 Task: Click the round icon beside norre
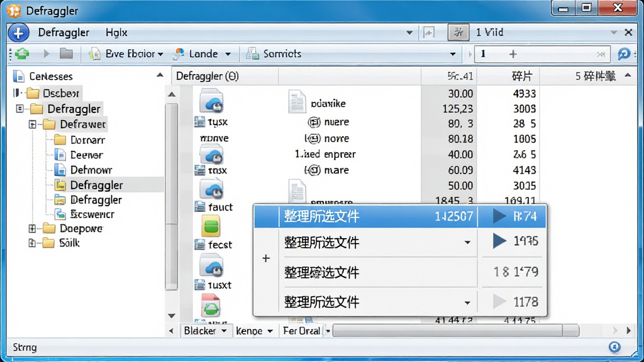313,138
